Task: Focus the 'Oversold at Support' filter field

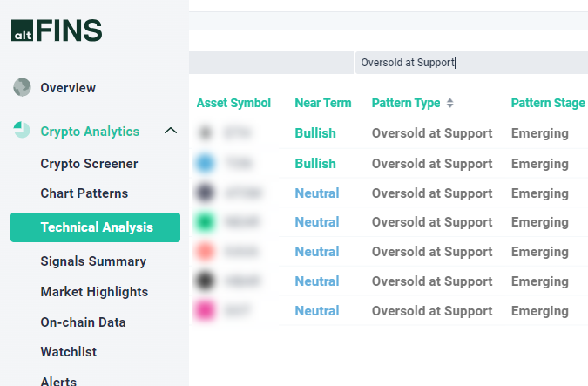Action: (x=470, y=63)
